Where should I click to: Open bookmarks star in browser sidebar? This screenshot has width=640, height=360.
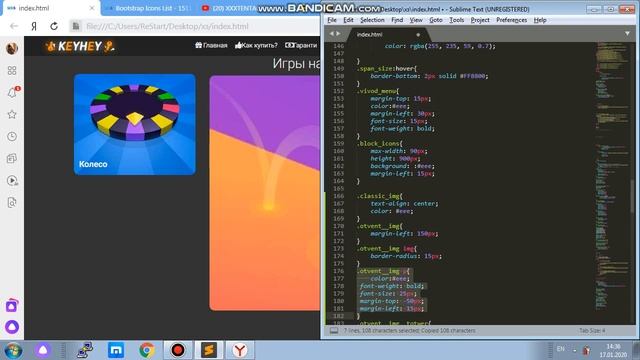pyautogui.click(x=12, y=114)
